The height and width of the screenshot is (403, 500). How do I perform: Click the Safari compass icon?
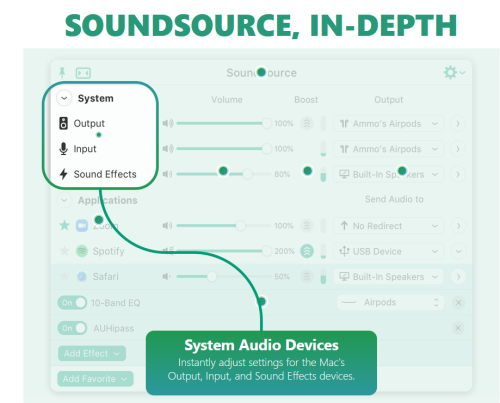click(82, 276)
